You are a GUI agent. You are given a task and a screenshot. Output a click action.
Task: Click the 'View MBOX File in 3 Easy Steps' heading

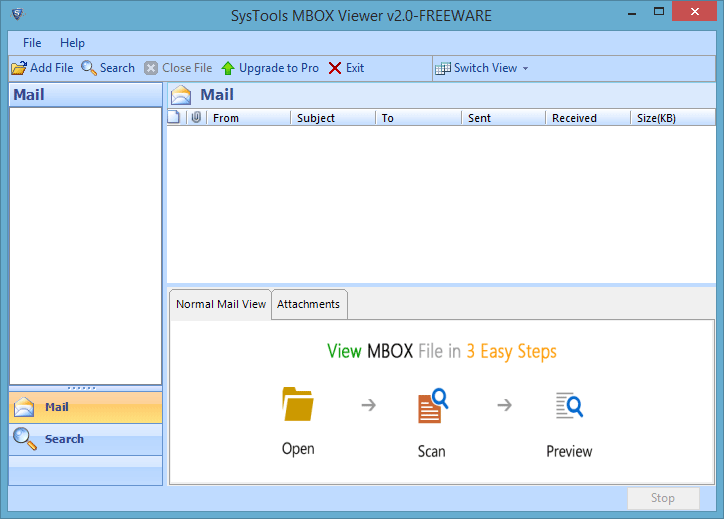tap(442, 351)
